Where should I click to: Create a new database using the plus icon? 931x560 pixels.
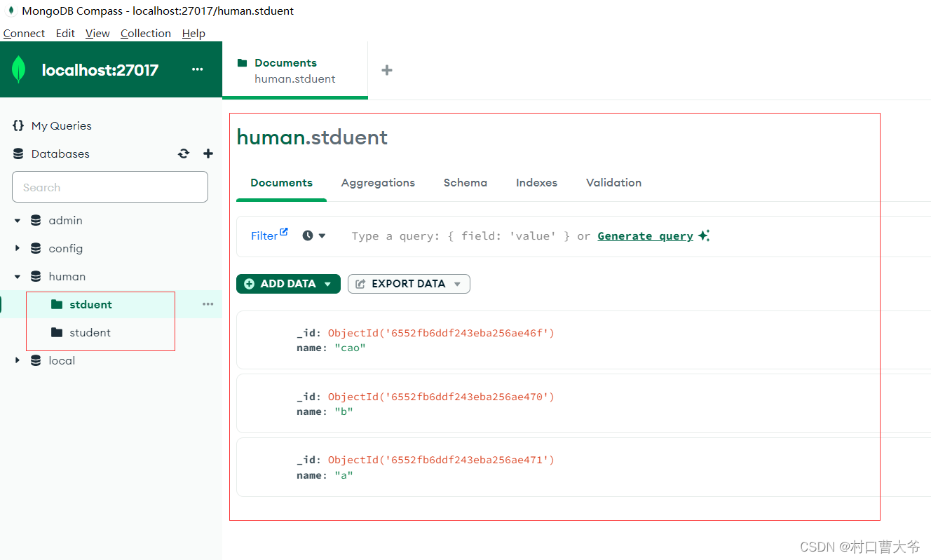click(x=208, y=153)
